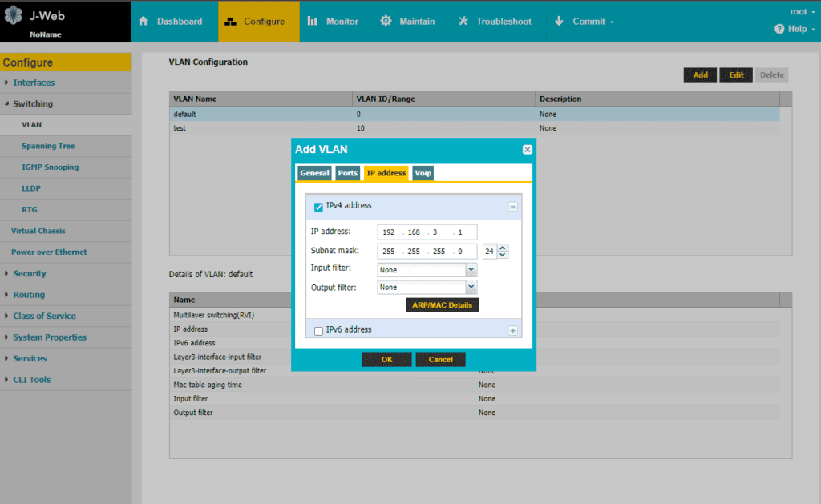Click the Troubleshoot wrench icon
The image size is (821, 504).
click(463, 21)
